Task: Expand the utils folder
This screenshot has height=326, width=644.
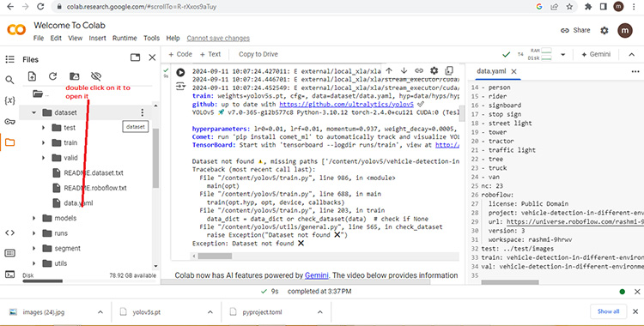Action: pyautogui.click(x=34, y=263)
